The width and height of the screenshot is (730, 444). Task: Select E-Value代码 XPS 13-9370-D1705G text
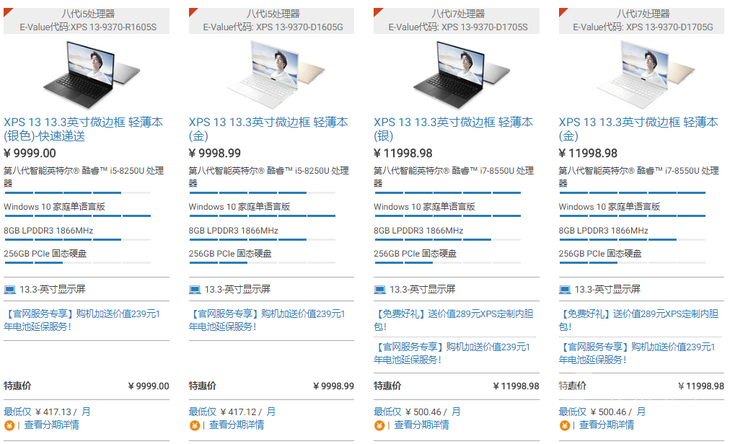(643, 27)
